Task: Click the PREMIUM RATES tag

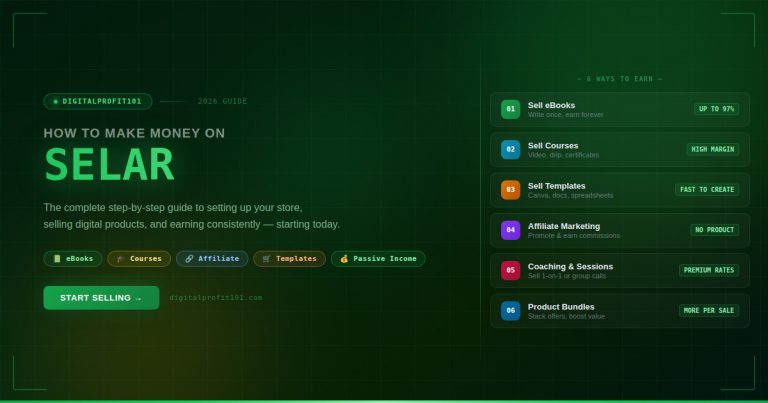Action: (709, 270)
